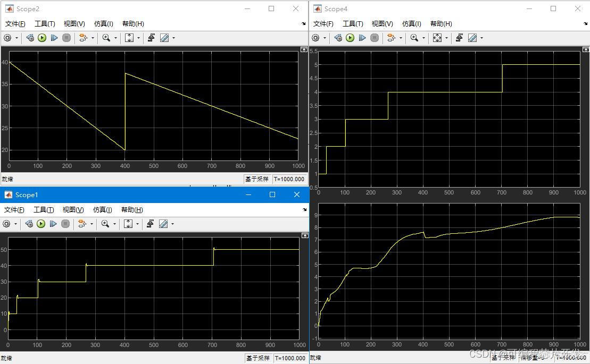Enable cursor measurements ruler in Scope1
Image resolution: width=590 pixels, height=364 pixels.
pos(163,224)
